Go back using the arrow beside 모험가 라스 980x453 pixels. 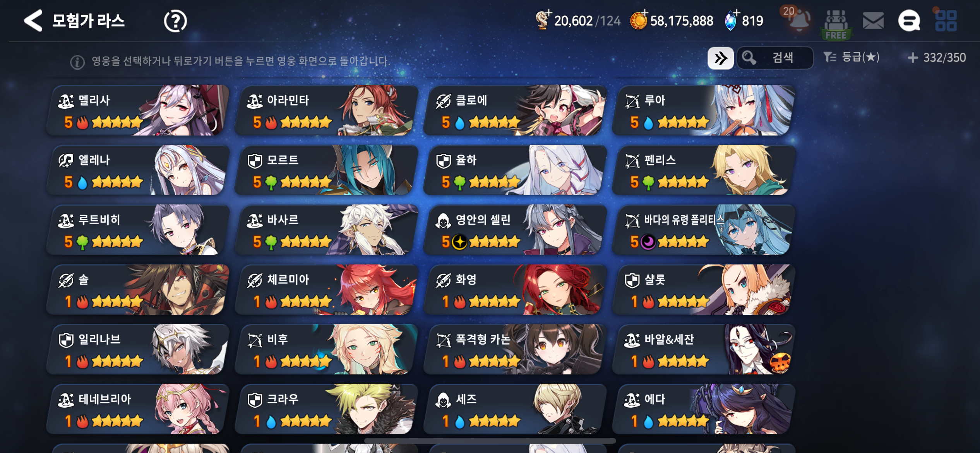[33, 21]
